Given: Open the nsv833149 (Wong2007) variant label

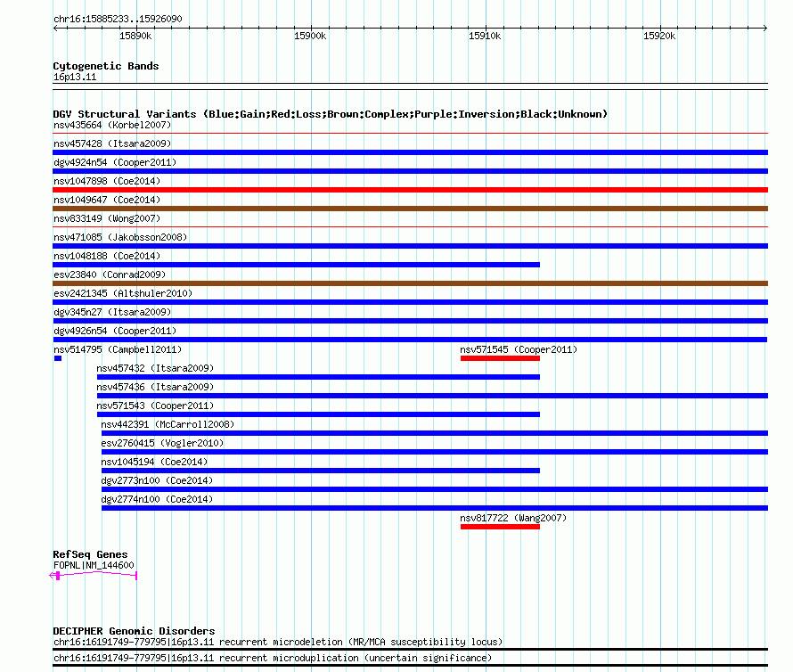Looking at the screenshot, I should tap(107, 218).
